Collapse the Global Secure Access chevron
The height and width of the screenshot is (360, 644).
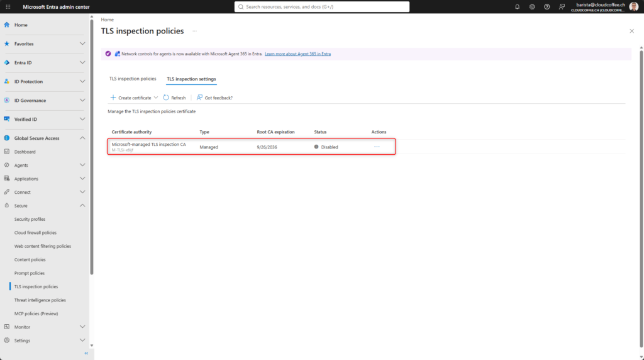pyautogui.click(x=82, y=138)
